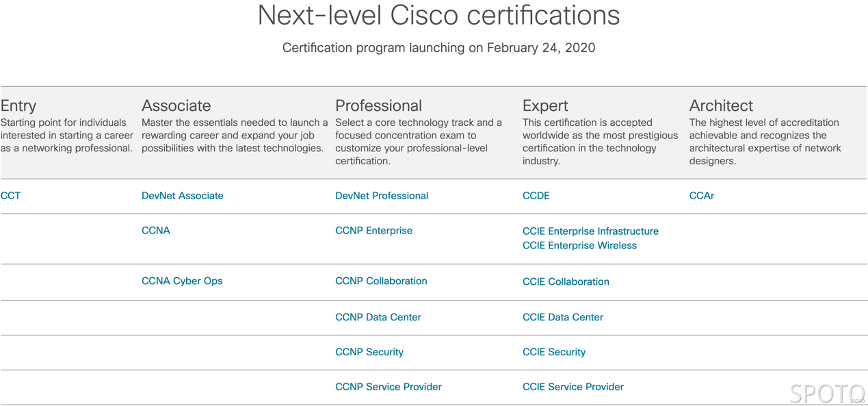This screenshot has height=406, width=868.
Task: Click the CCIE Security link
Action: (554, 352)
